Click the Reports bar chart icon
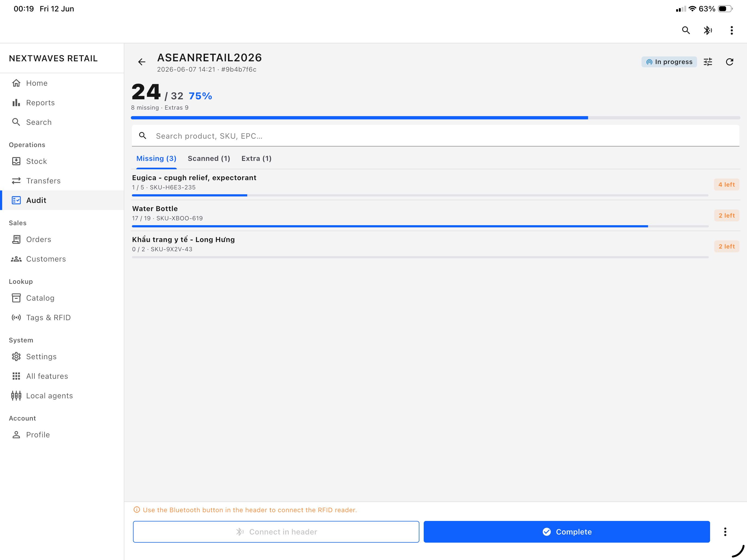 click(x=16, y=103)
